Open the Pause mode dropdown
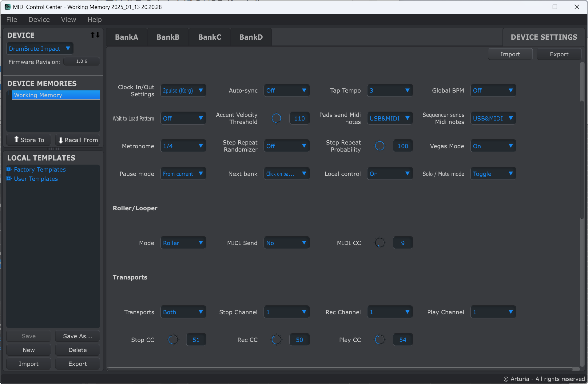 [183, 174]
